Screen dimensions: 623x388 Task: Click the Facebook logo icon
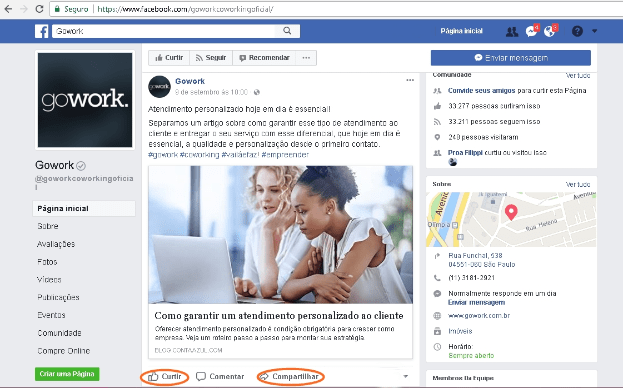coord(41,31)
